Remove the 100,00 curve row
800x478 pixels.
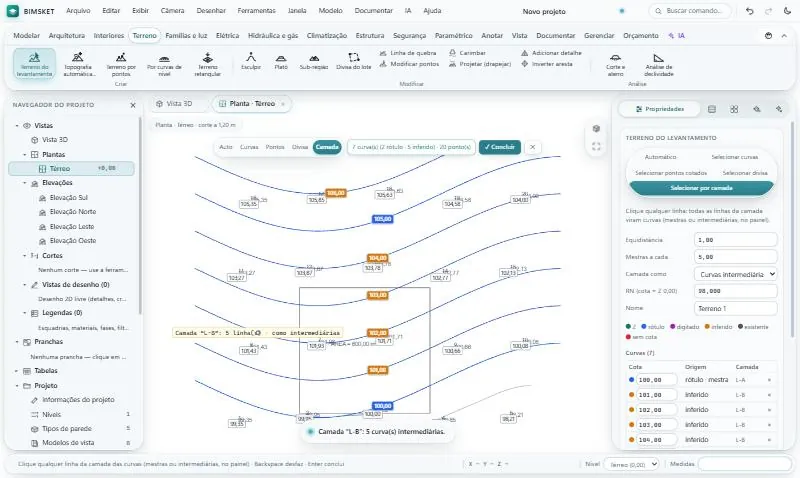[769, 380]
